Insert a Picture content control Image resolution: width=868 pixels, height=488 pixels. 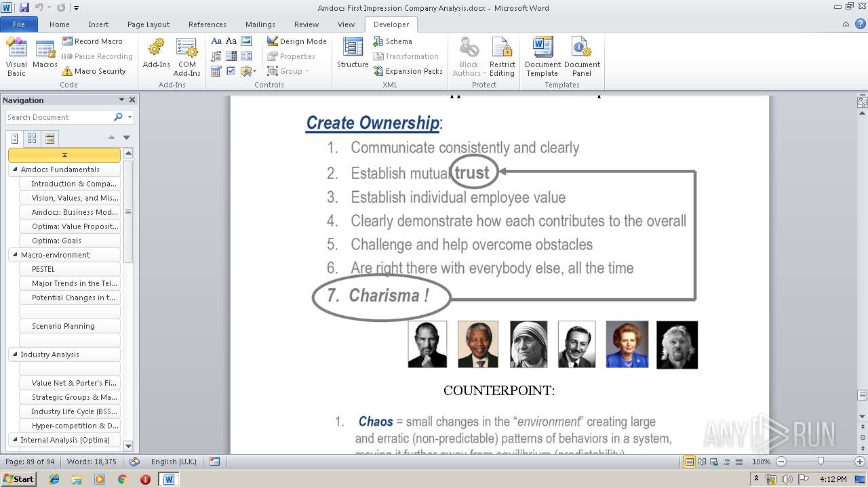click(x=246, y=41)
